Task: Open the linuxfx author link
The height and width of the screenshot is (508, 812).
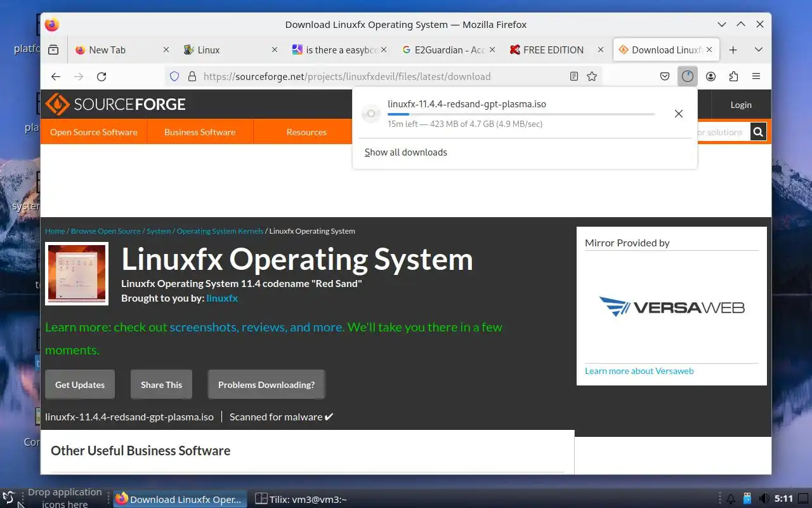Action: point(222,298)
